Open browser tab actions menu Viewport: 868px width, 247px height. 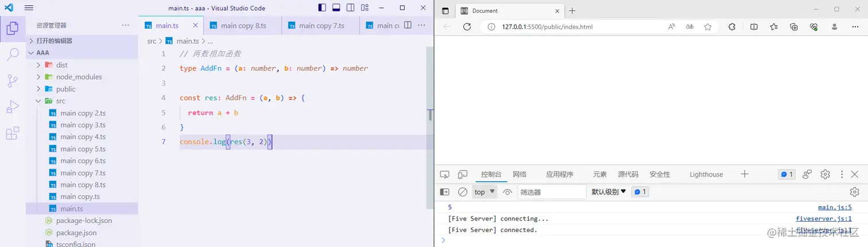[x=445, y=11]
